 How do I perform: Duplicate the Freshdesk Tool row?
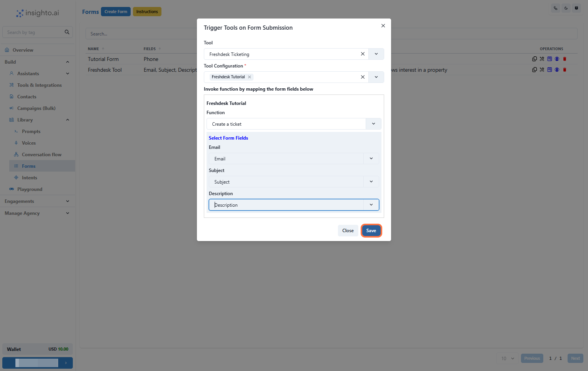534,70
